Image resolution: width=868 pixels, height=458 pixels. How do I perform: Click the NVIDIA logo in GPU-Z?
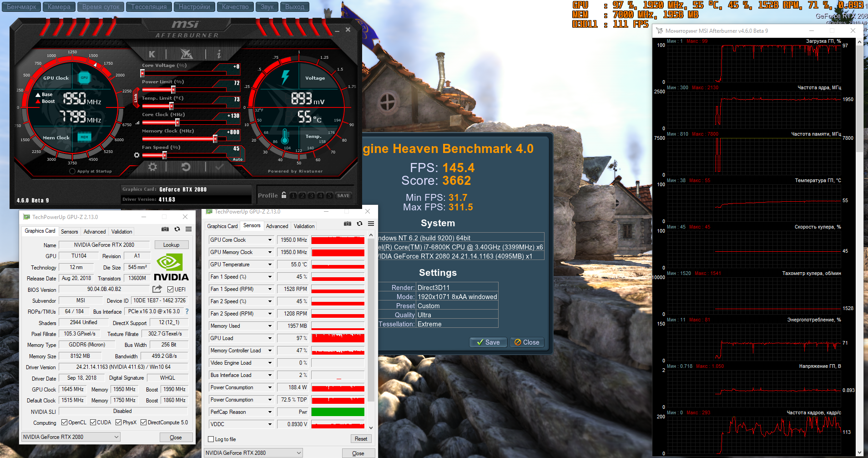[x=171, y=268]
